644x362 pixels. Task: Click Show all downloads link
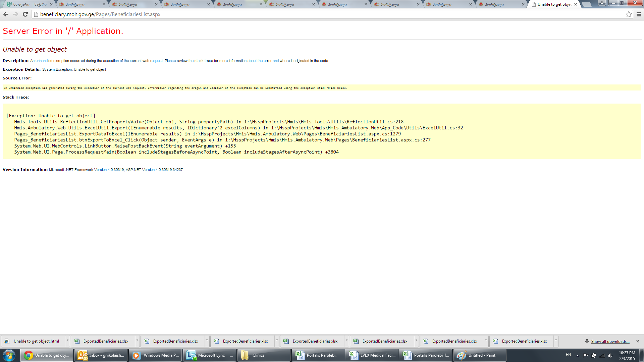[x=610, y=342]
